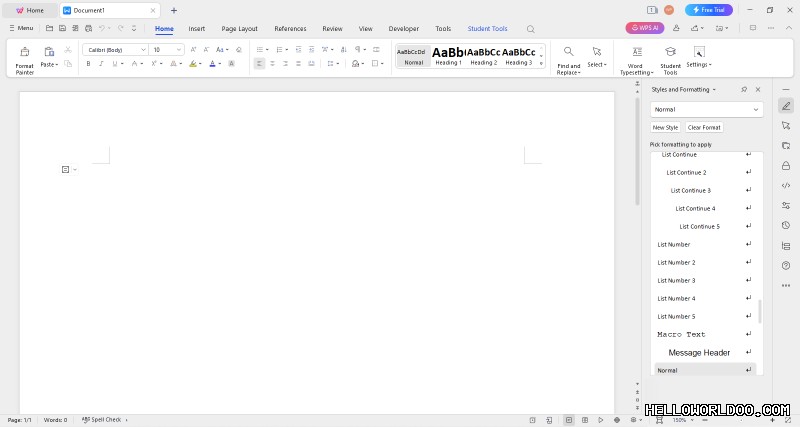Toggle Center alignment
800x427 pixels.
[272, 64]
